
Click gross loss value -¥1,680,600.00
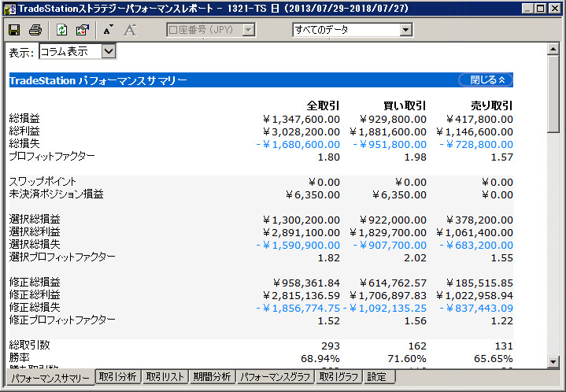[x=298, y=144]
